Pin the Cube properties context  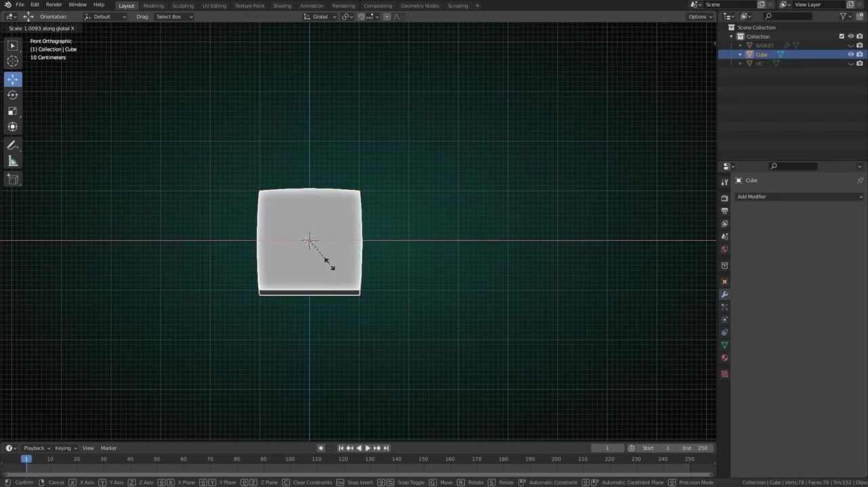pos(860,180)
